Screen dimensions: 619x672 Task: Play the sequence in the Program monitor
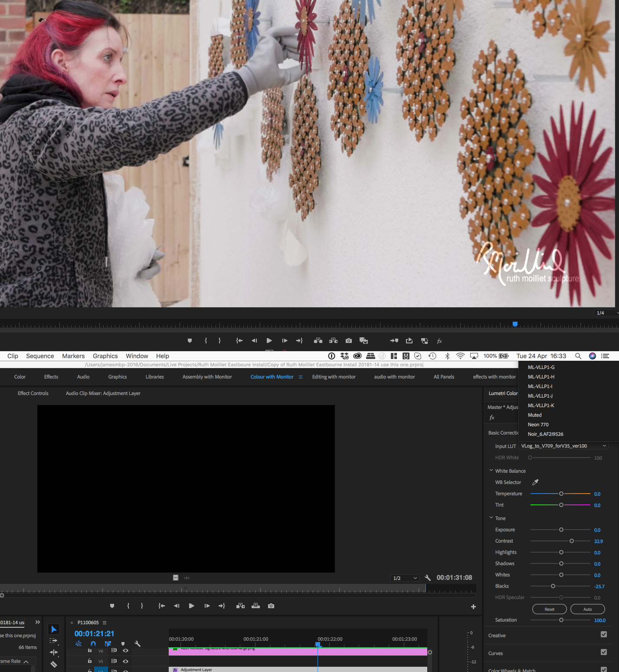pos(269,341)
